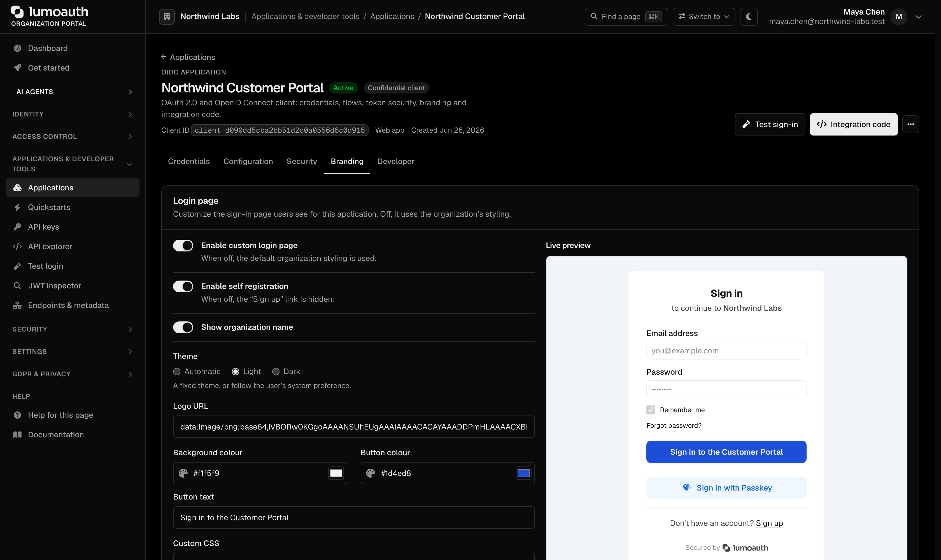This screenshot has width=941, height=560.
Task: Switch to the Developer tab
Action: 395,162
